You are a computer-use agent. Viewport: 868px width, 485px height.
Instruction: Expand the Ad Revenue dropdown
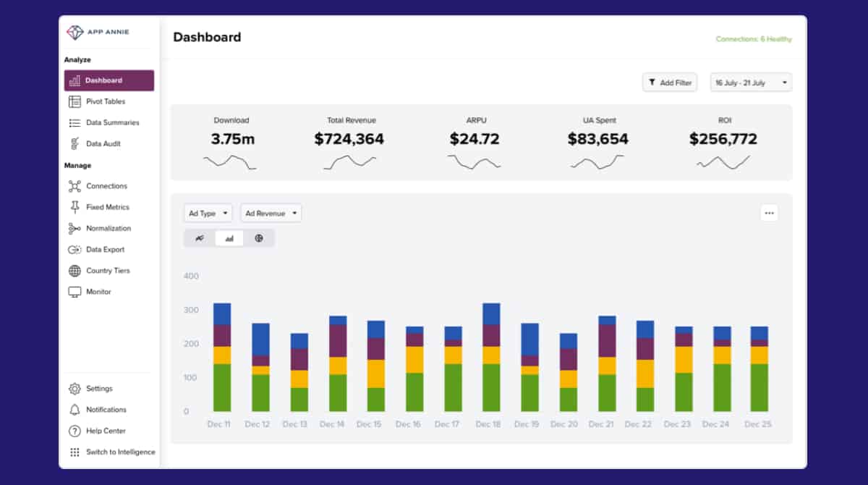pyautogui.click(x=271, y=214)
